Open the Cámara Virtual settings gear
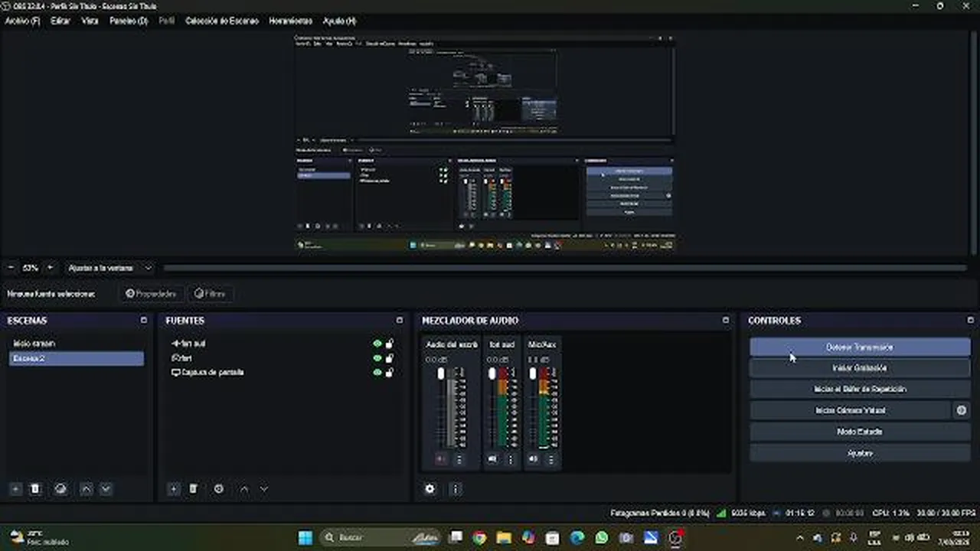Viewport: 980px width, 551px height. pos(962,410)
